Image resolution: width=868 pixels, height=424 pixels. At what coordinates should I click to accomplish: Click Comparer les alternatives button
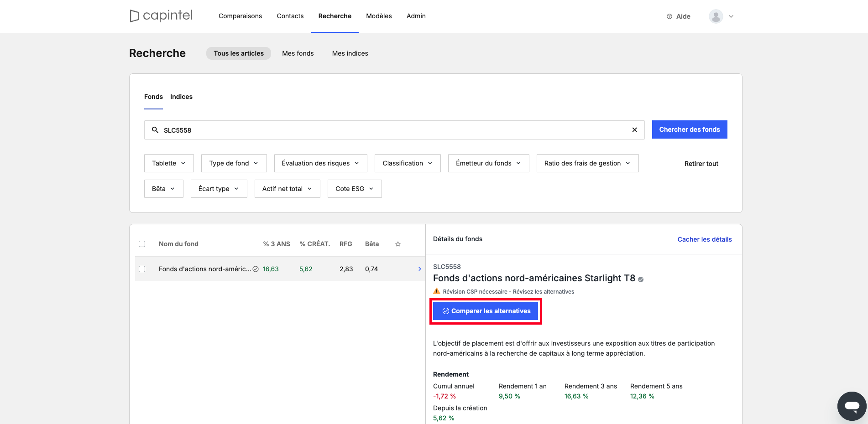486,311
